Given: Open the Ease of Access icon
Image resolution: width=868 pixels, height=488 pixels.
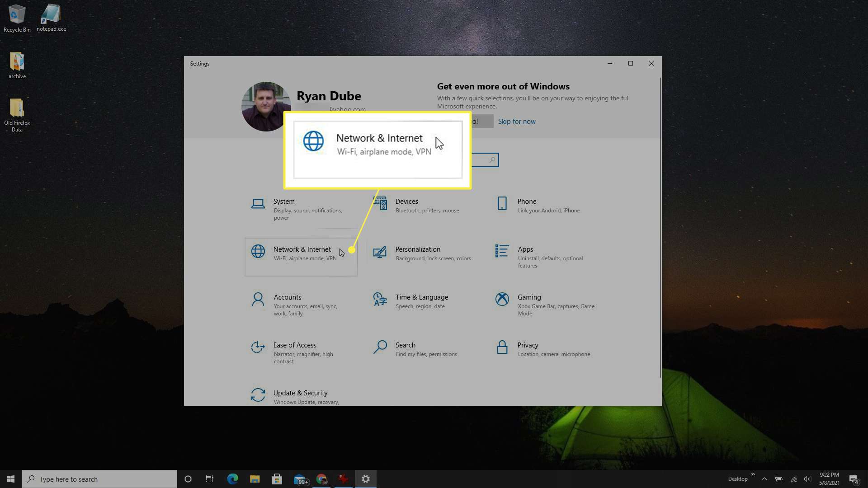Looking at the screenshot, I should (x=258, y=347).
